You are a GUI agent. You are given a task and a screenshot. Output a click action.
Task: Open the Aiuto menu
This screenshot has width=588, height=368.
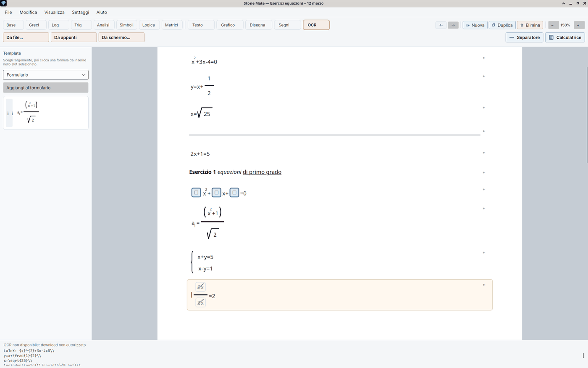point(102,12)
